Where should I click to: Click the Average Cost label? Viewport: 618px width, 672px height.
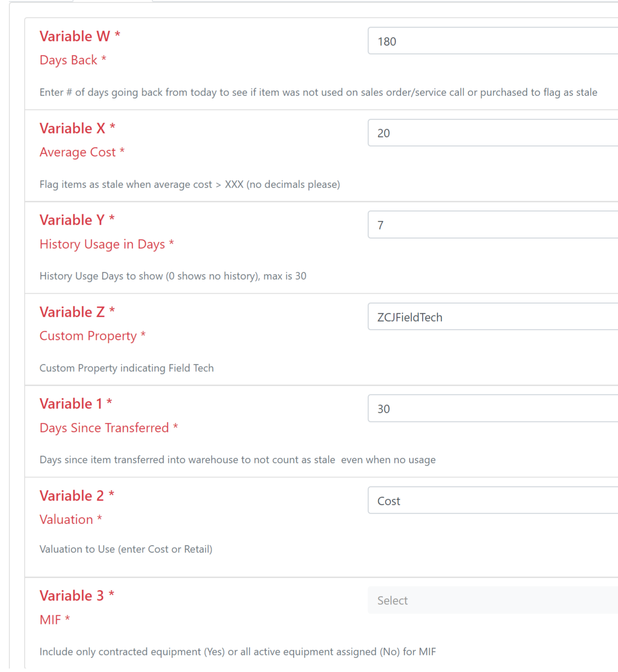pyautogui.click(x=82, y=152)
